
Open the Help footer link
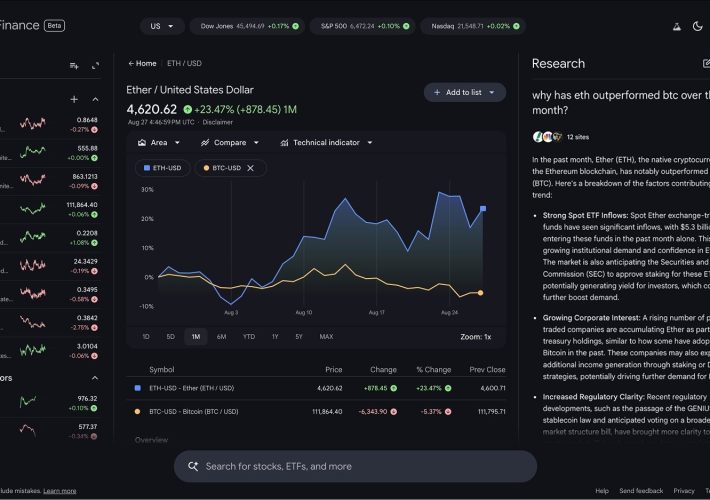(602, 491)
